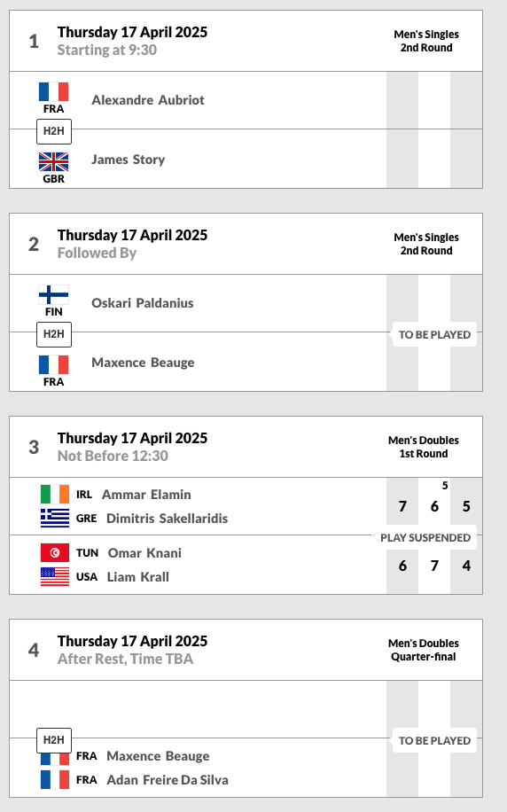Open James Story player profile
Screen dimensions: 507x812
tap(128, 160)
